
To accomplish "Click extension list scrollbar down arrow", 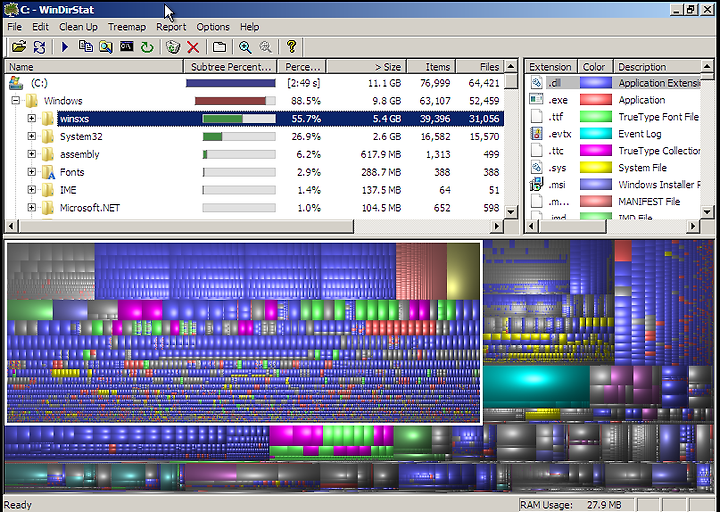I will (707, 211).
